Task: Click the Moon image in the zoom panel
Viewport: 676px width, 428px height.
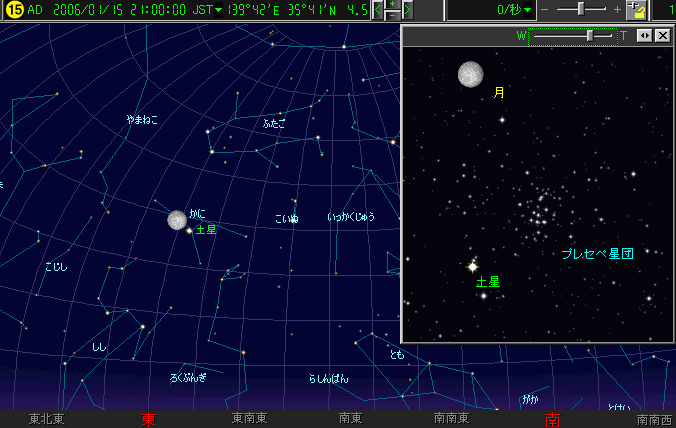Action: [x=470, y=74]
